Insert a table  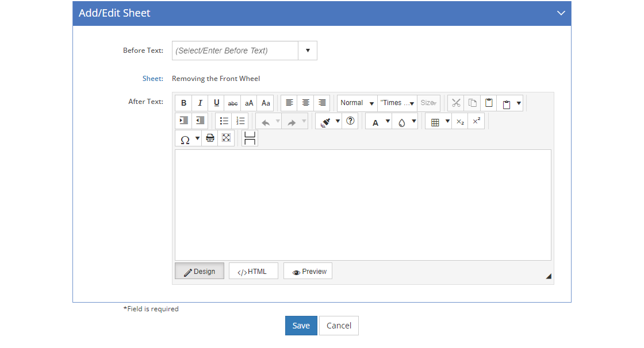click(435, 122)
